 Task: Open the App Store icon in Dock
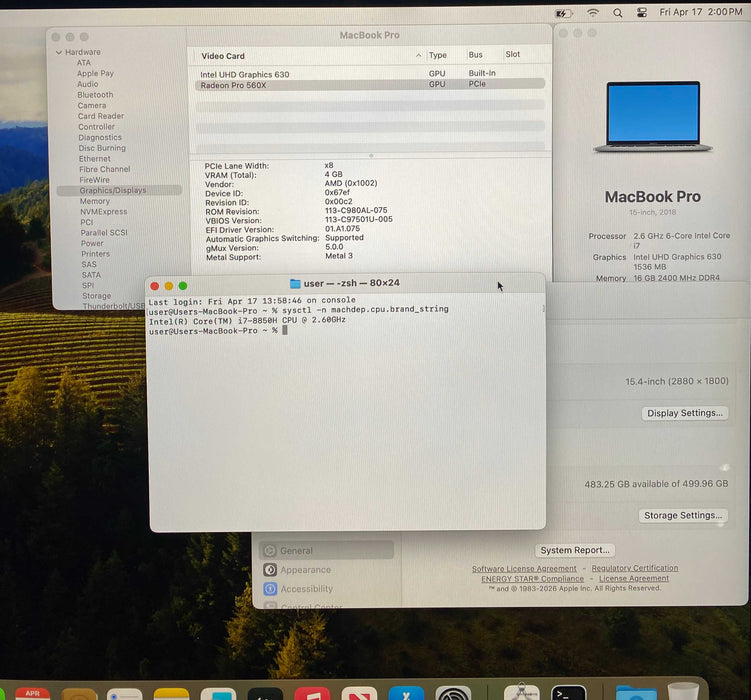[406, 693]
